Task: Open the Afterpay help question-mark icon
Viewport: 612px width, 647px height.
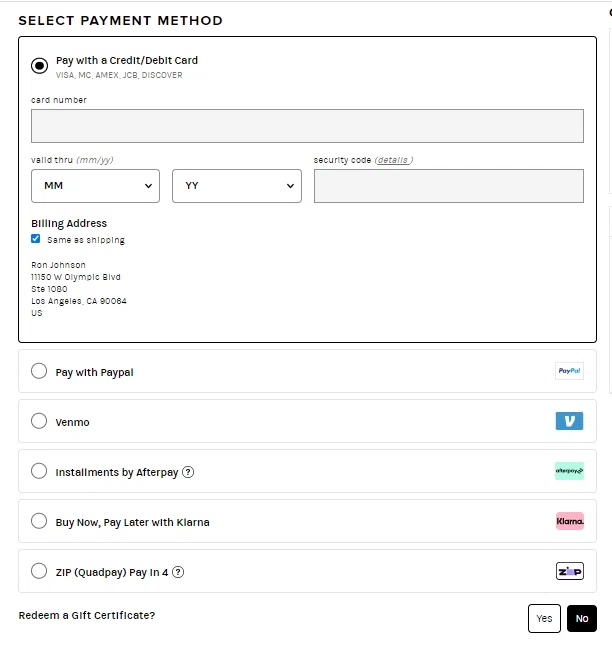Action: point(188,472)
